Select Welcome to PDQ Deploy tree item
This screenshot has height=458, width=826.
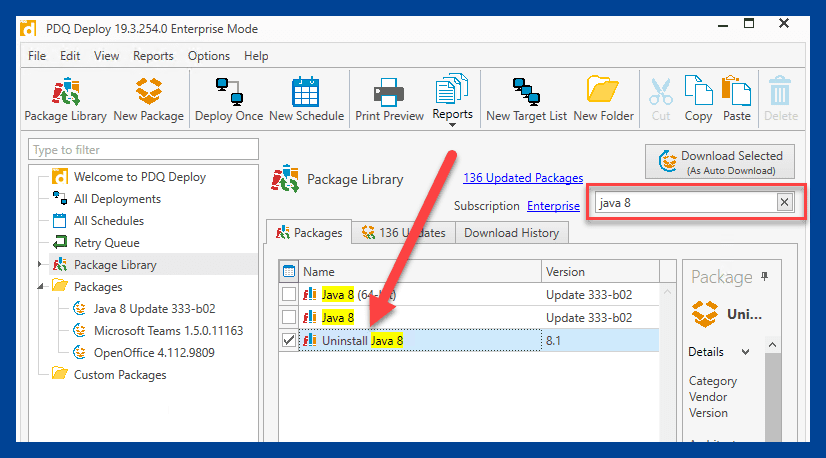[x=140, y=177]
